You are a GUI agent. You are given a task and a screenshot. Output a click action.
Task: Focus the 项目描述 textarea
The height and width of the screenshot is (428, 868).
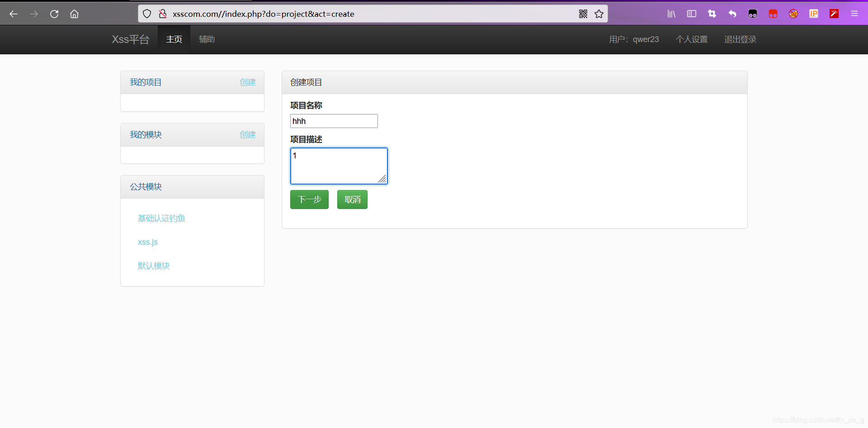click(x=339, y=166)
